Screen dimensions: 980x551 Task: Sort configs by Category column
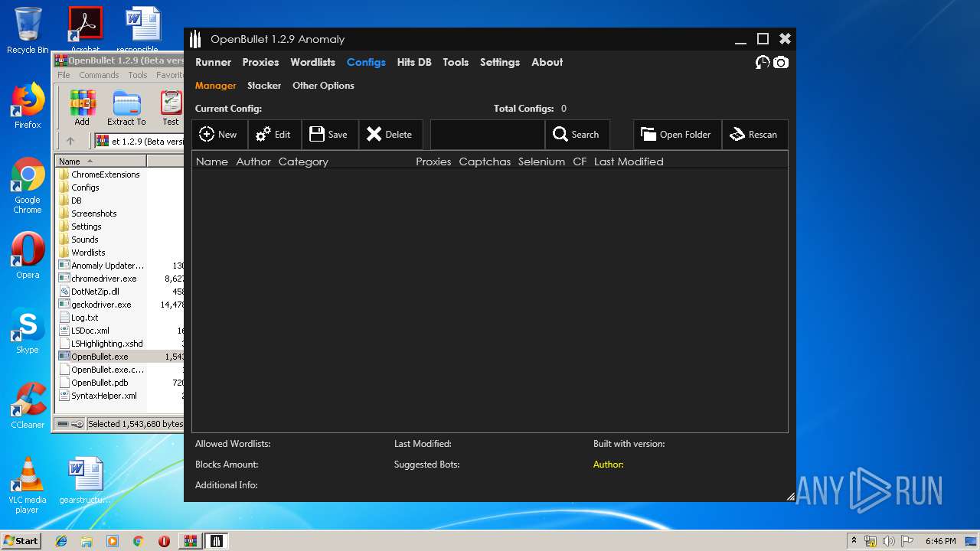(303, 161)
